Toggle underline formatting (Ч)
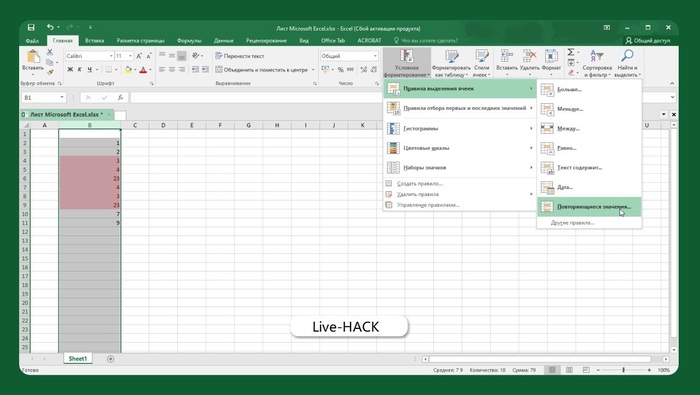 point(89,70)
